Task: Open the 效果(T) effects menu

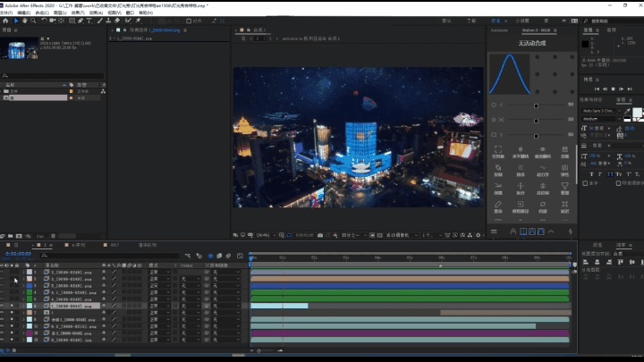Action: click(78, 13)
